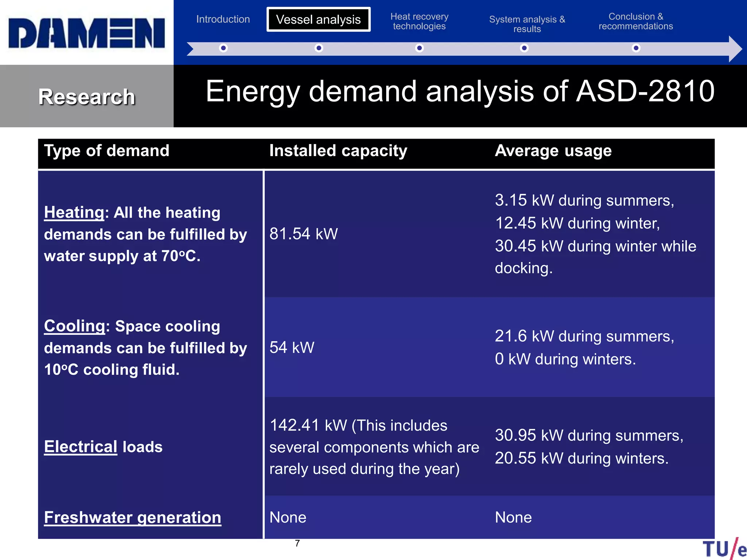Click the timeline dot under Introduction
This screenshot has height=560, width=747.
(224, 48)
